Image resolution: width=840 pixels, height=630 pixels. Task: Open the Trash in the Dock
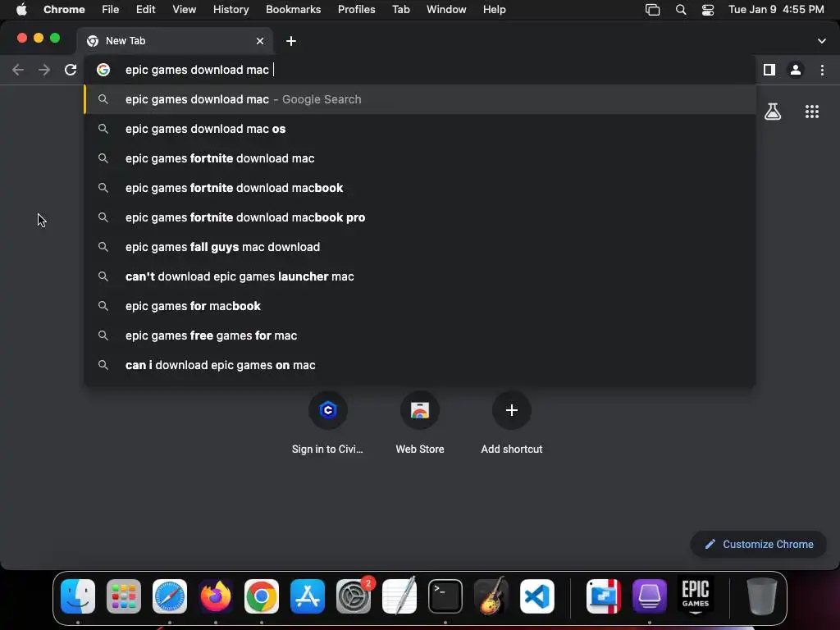[x=761, y=596]
